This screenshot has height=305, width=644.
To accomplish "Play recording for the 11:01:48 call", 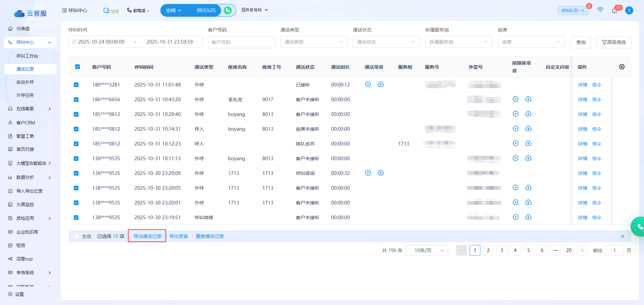I will coord(368,84).
